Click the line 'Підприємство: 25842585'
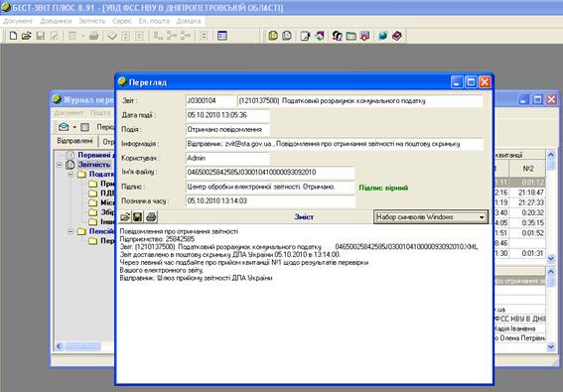Image resolution: width=563 pixels, height=392 pixels. click(x=157, y=239)
